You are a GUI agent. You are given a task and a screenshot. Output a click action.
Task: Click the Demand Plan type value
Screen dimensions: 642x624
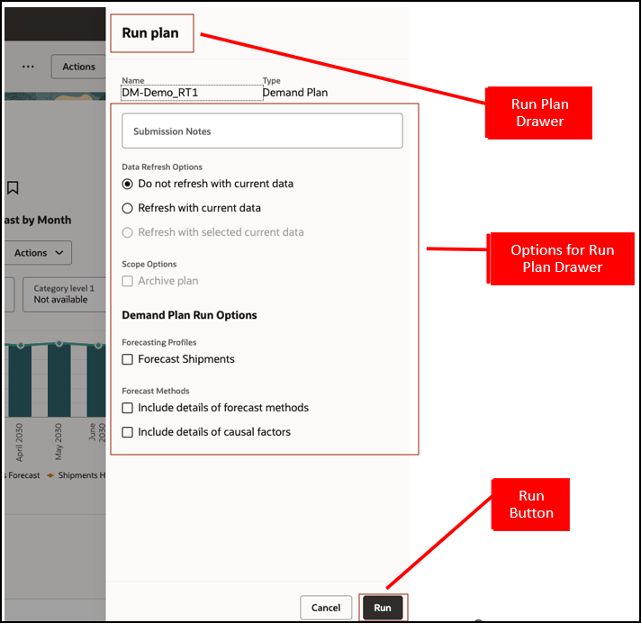[295, 93]
